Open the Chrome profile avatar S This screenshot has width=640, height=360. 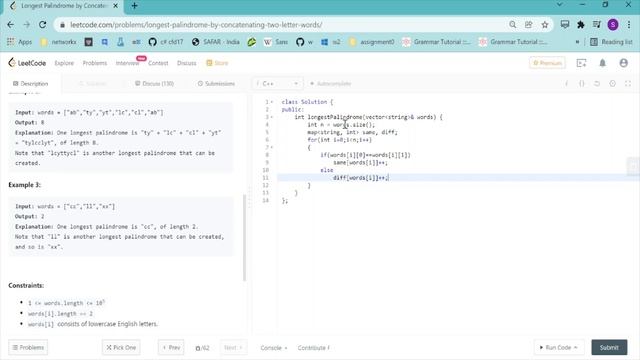coord(613,25)
